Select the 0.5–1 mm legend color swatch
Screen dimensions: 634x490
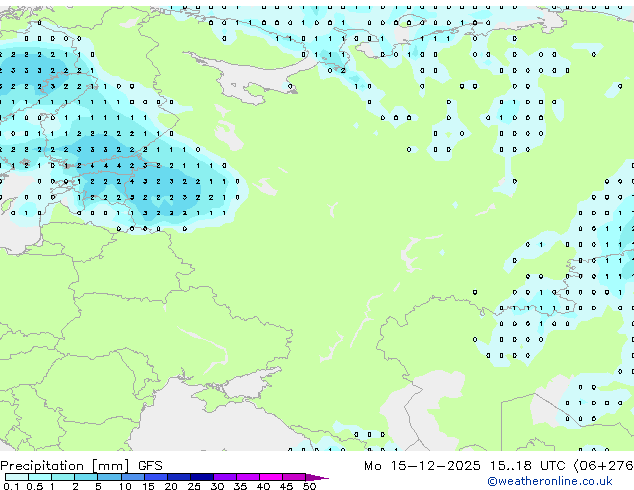[40, 477]
